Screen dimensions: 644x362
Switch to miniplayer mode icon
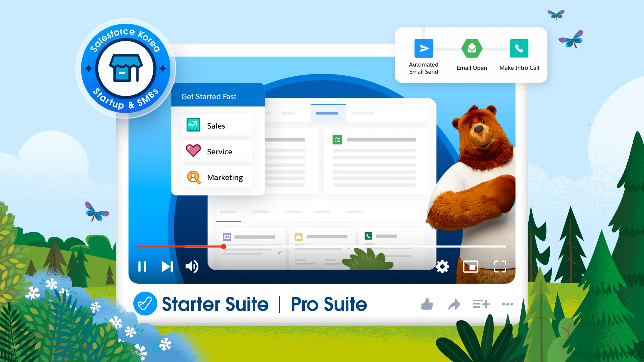471,266
